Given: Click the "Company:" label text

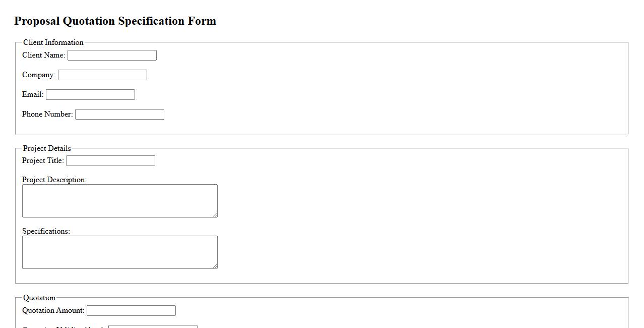Looking at the screenshot, I should [x=39, y=75].
